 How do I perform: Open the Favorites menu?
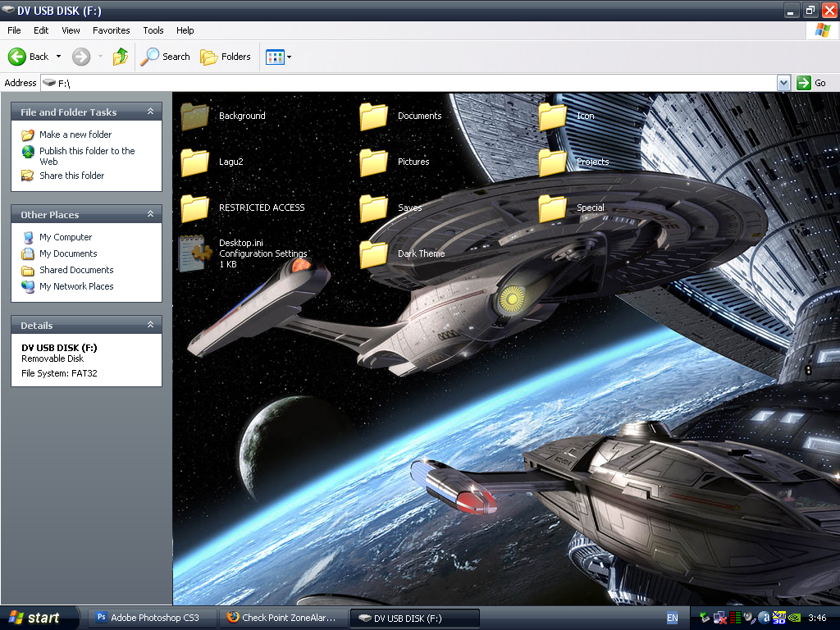[111, 30]
